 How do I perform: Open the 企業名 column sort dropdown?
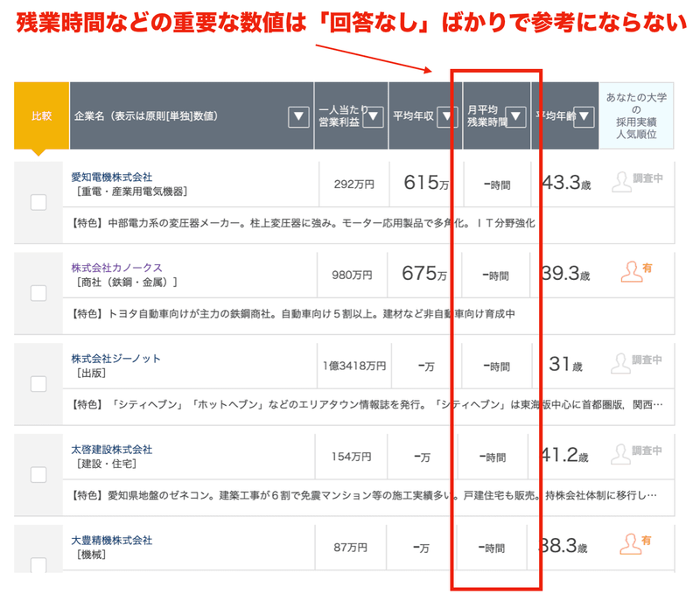tap(298, 117)
